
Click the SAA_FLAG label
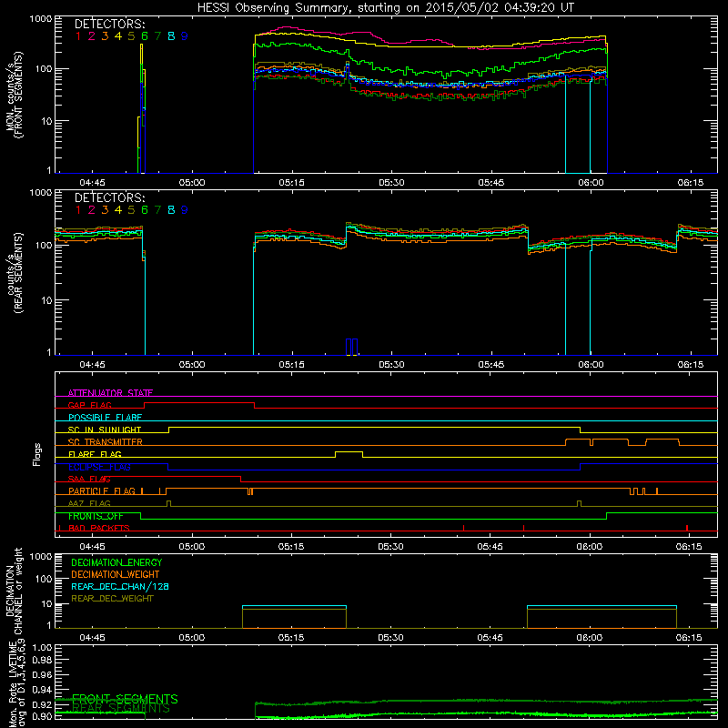[x=89, y=479]
